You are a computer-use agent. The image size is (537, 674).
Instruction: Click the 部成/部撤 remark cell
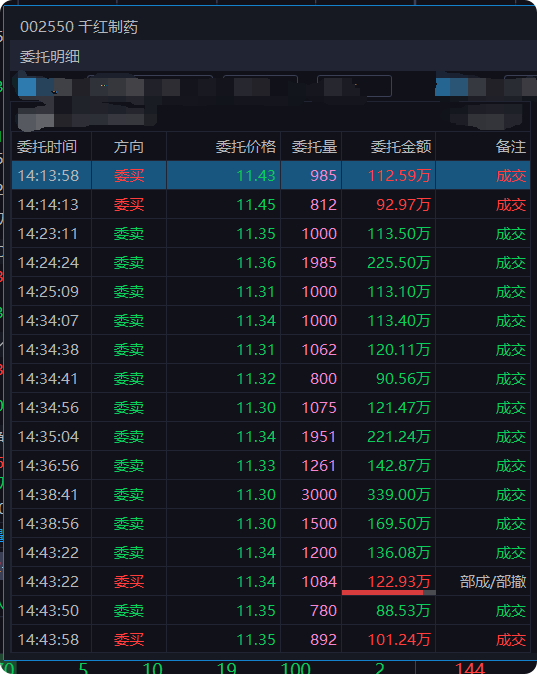tap(493, 582)
